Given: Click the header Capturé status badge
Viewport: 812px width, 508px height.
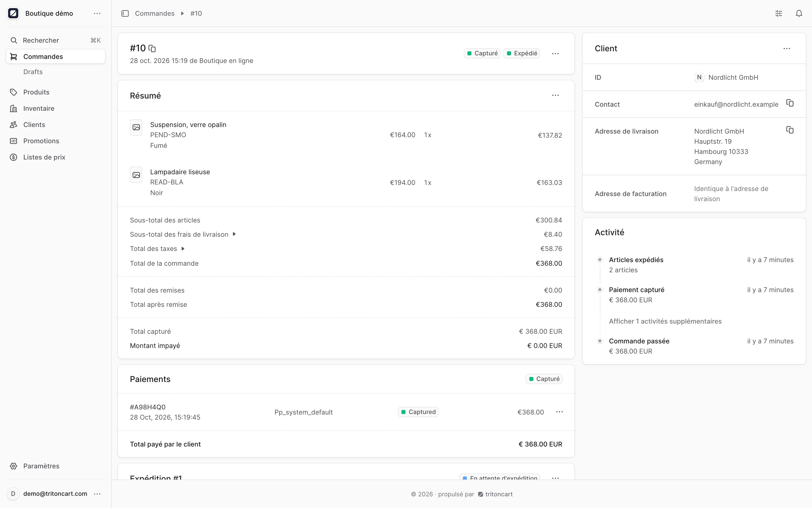Looking at the screenshot, I should click(482, 53).
